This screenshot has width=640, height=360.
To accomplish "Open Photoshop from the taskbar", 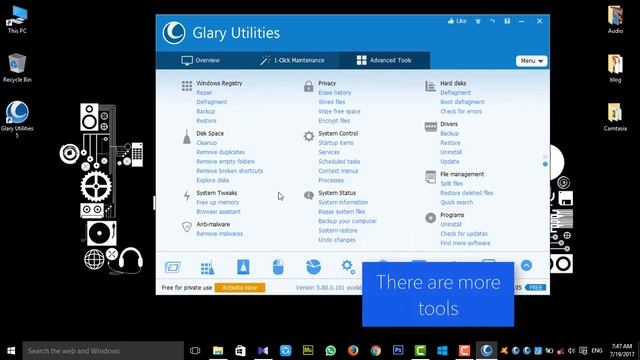I will 398,350.
